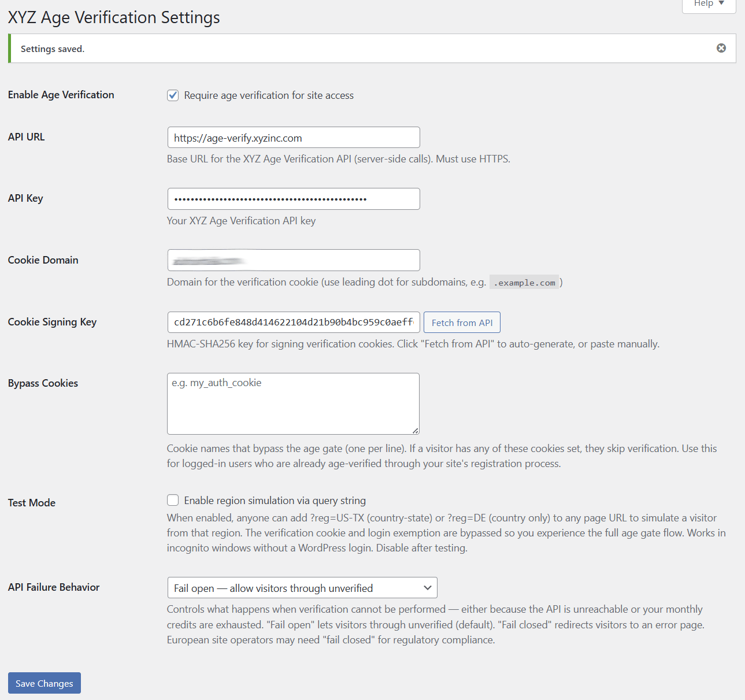
Task: Select the Cookie Signing Key input
Action: tap(293, 322)
